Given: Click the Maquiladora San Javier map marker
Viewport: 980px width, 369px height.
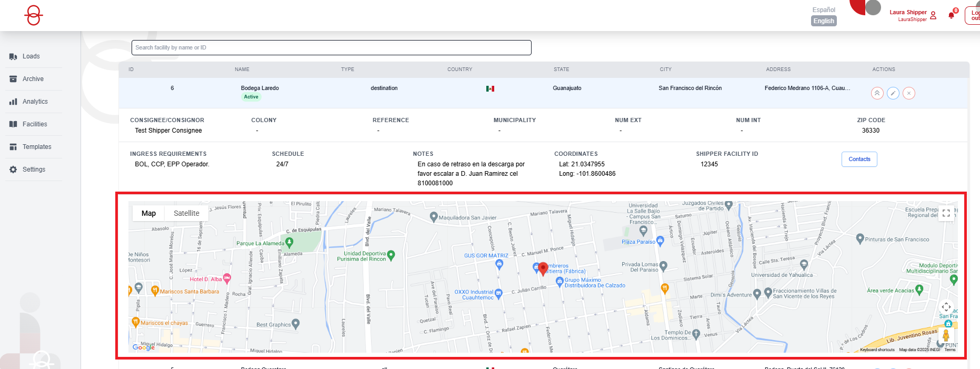Looking at the screenshot, I should (434, 216).
